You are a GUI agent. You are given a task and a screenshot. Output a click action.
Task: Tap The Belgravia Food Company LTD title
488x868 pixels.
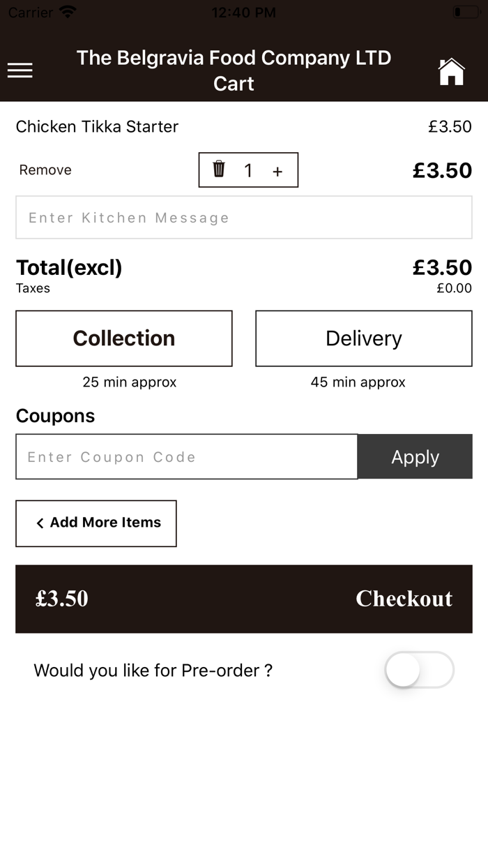coord(234,58)
